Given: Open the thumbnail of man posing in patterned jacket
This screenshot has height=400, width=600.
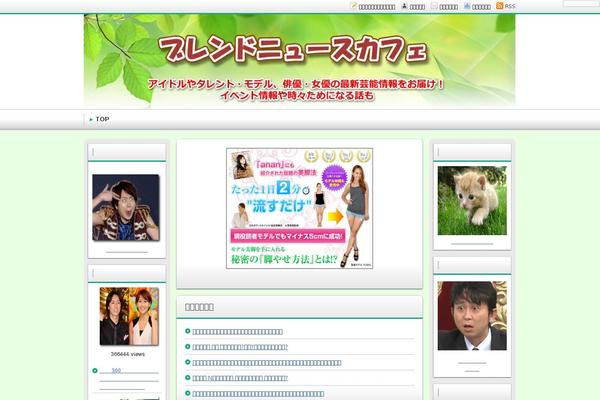Looking at the screenshot, I should click(126, 207).
